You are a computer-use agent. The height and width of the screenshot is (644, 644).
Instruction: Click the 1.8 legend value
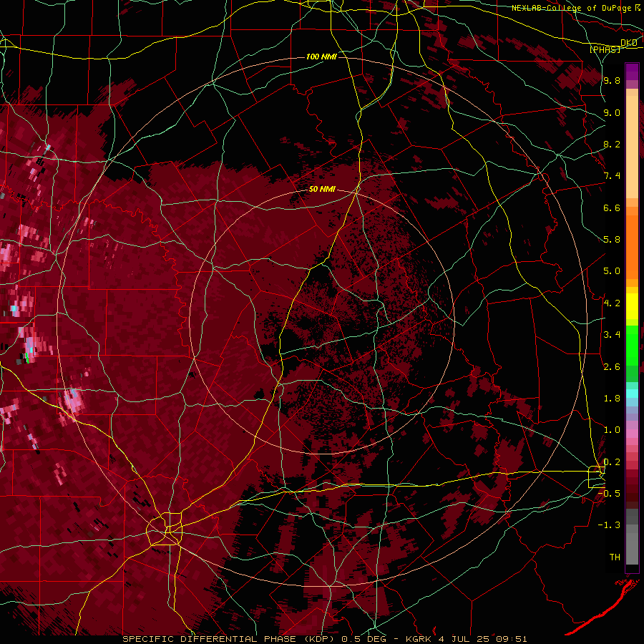[x=612, y=399]
